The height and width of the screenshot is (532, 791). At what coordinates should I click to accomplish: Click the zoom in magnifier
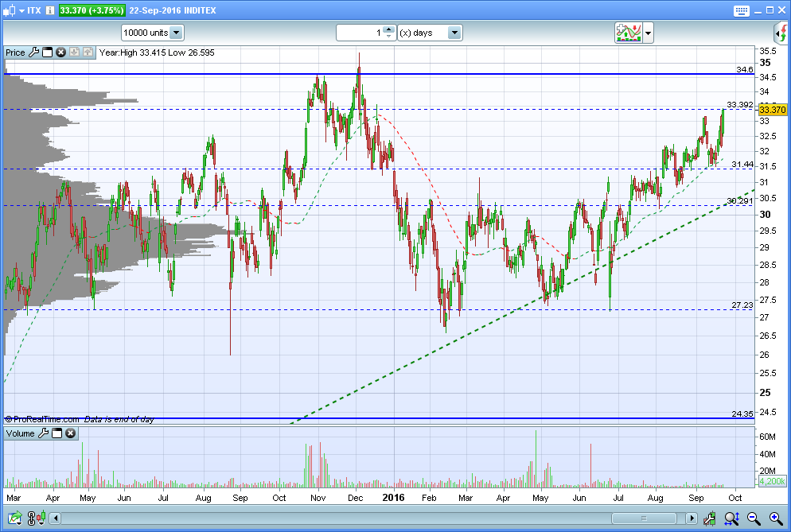pos(774,518)
